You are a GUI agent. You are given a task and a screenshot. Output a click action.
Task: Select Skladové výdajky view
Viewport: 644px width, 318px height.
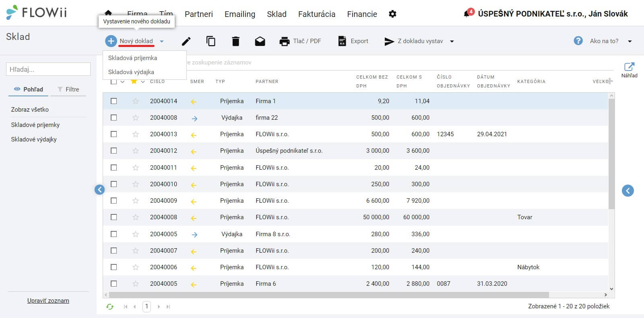(x=34, y=139)
